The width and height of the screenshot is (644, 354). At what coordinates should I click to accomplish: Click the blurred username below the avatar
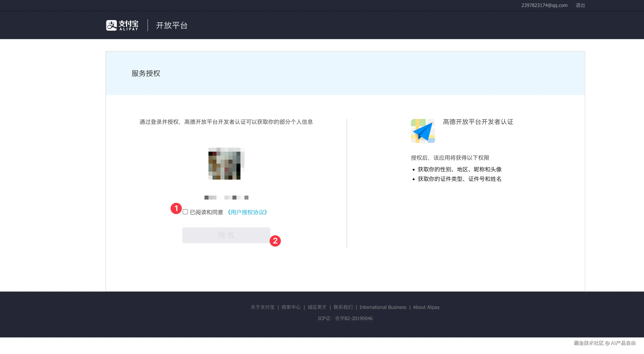coord(226,198)
